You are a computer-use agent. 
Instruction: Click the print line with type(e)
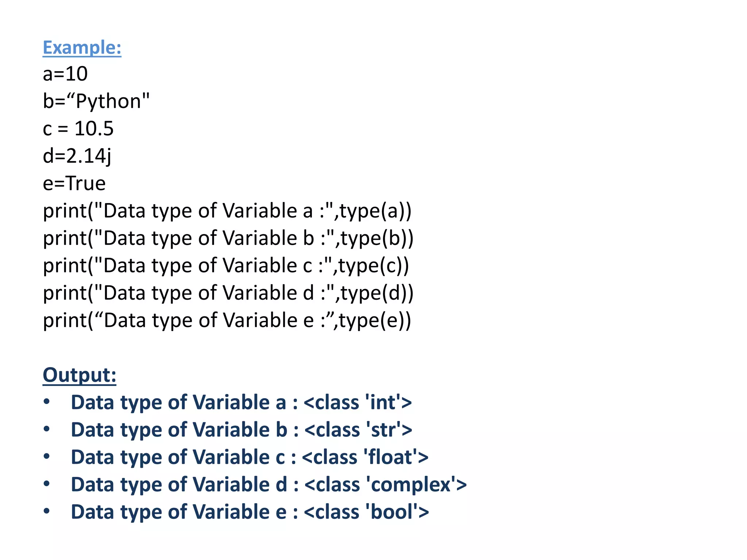coord(227,320)
